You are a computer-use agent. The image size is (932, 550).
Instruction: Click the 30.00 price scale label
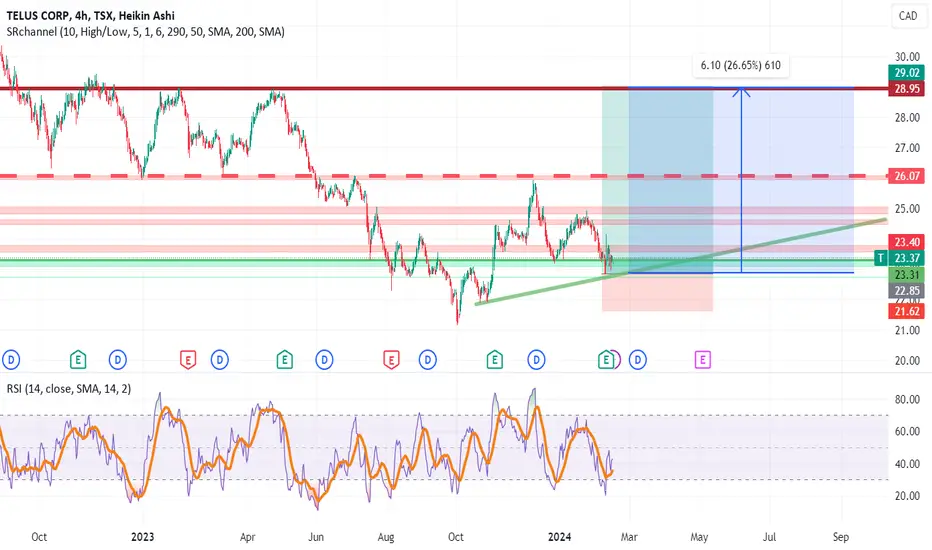pyautogui.click(x=907, y=57)
